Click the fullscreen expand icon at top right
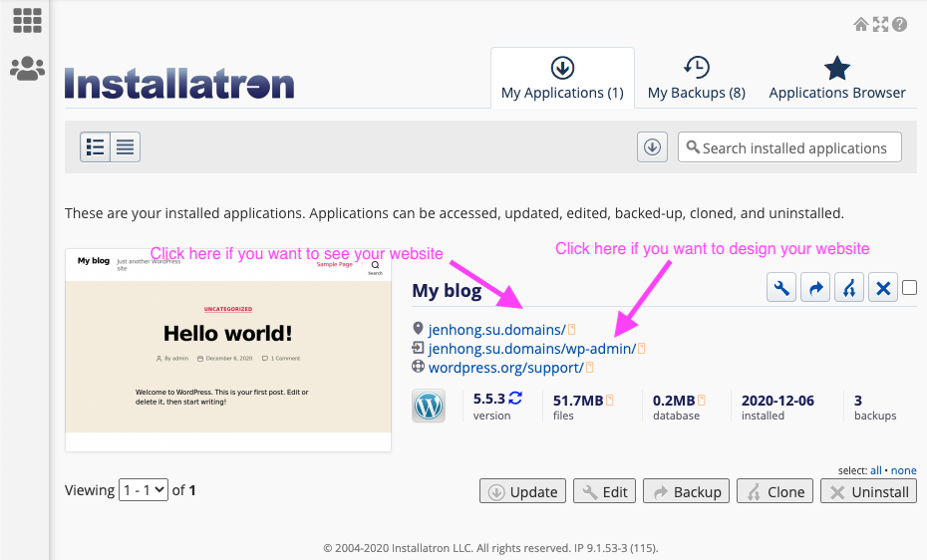The width and height of the screenshot is (927, 560). pyautogui.click(x=880, y=24)
